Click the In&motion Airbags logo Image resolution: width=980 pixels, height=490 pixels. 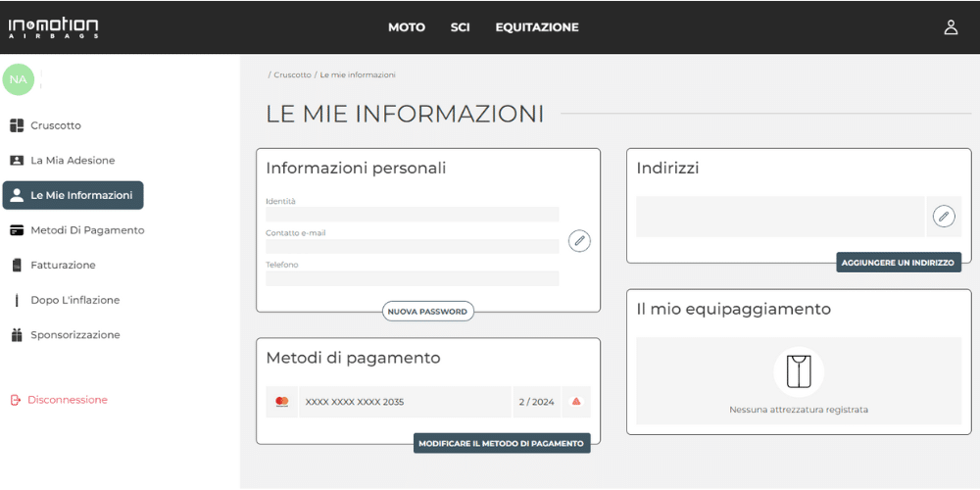pyautogui.click(x=53, y=28)
